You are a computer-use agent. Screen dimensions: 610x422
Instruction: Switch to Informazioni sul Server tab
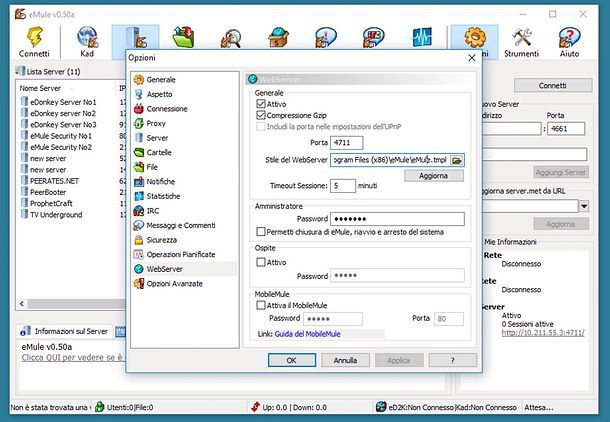70,330
